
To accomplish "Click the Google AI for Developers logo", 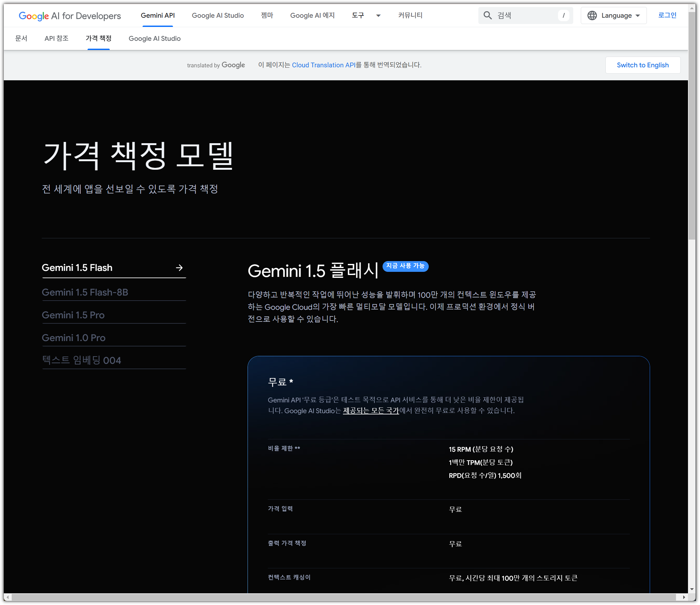I will coord(70,15).
